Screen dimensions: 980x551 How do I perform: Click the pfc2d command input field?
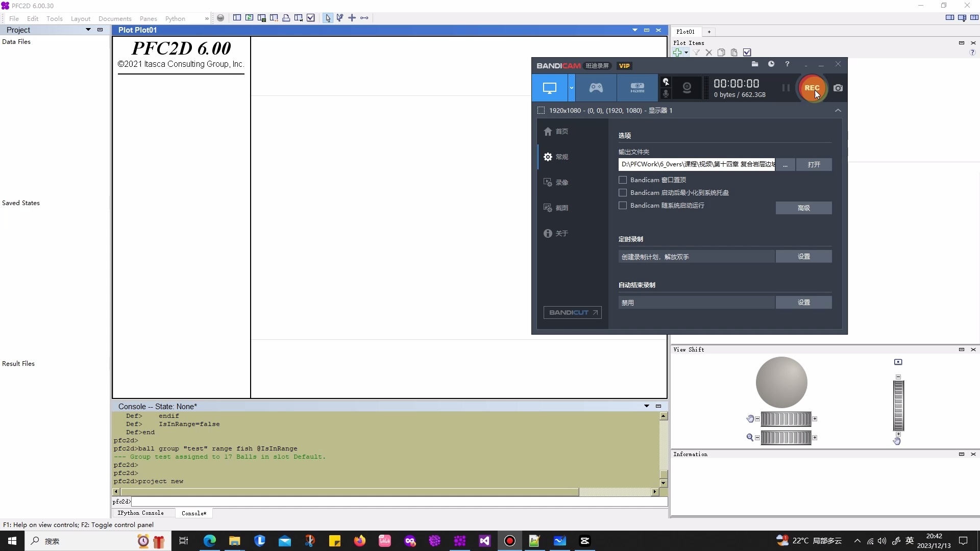pos(398,502)
